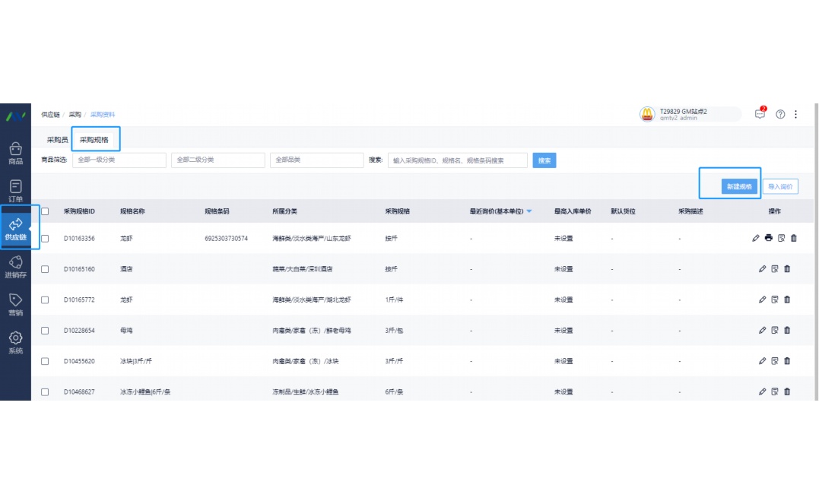Image resolution: width=819 pixels, height=504 pixels.
Task: Open the 订单 module in the sidebar
Action: [x=17, y=190]
